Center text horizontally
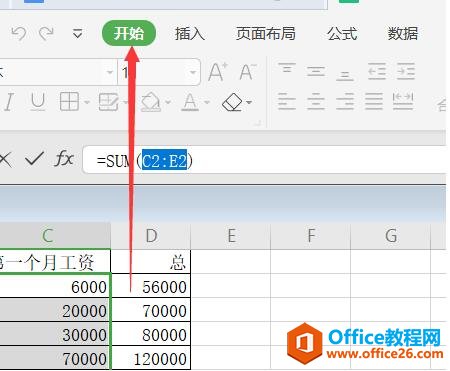The image size is (450, 371). 316,101
